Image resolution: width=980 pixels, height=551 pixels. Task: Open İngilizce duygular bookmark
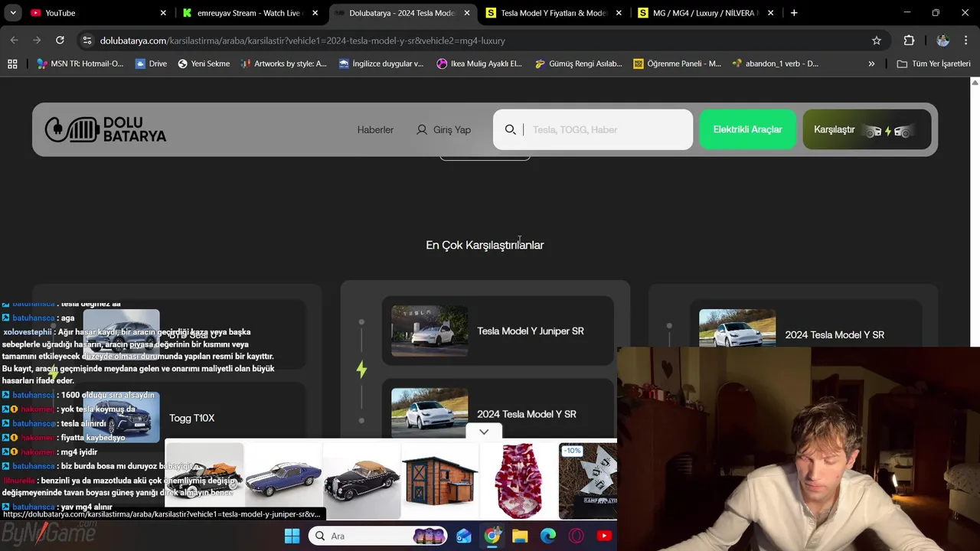pyautogui.click(x=381, y=64)
